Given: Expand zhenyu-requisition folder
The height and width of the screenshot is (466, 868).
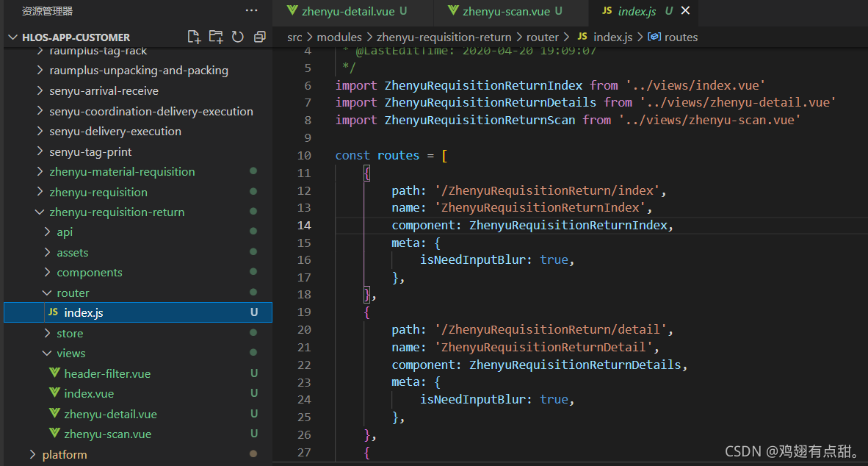Looking at the screenshot, I should 98,193.
